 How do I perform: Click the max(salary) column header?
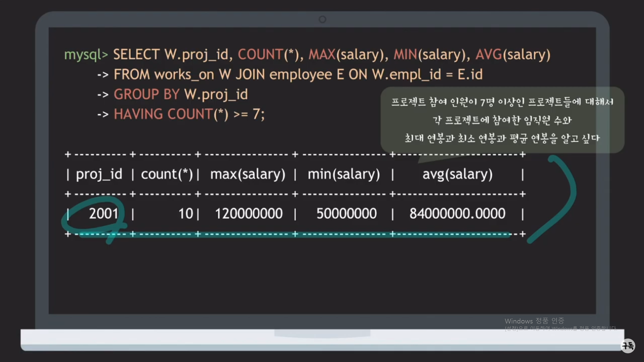[248, 174]
